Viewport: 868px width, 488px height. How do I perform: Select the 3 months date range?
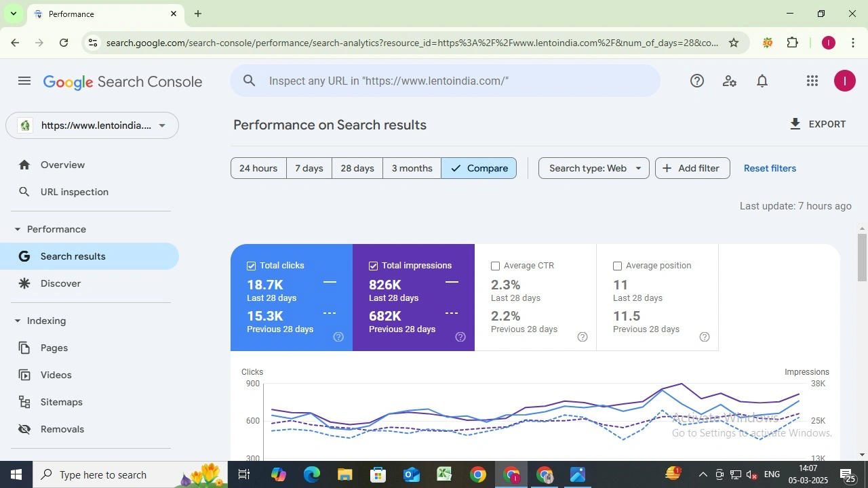412,168
